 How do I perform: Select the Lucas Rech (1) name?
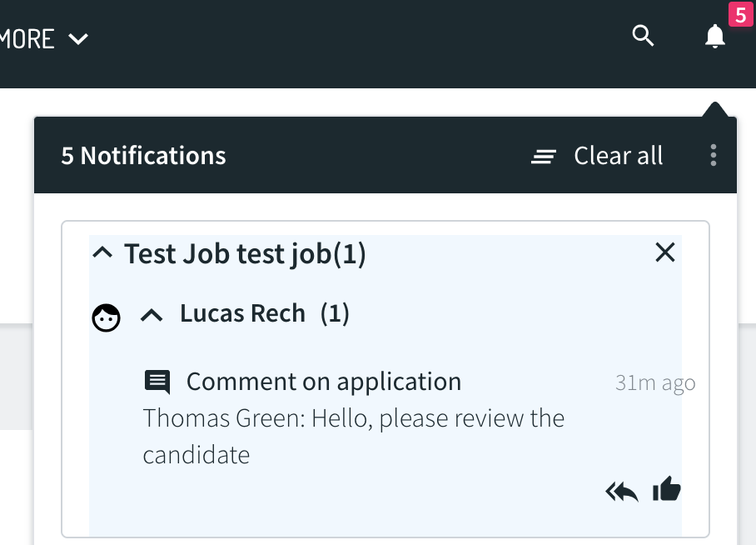pos(265,313)
